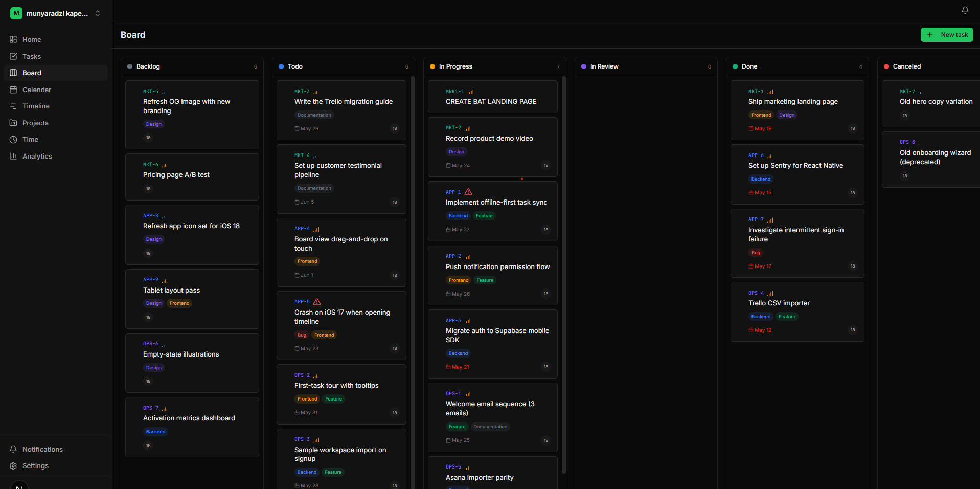Click priority bars icon on MKT-3 card
Viewport: 980px width, 489px height.
pos(315,92)
